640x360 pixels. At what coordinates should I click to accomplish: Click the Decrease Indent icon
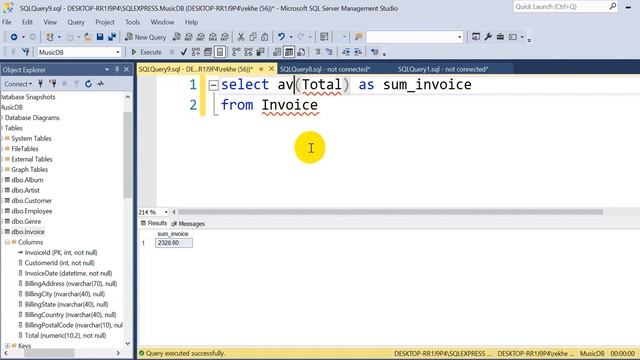[346, 52]
